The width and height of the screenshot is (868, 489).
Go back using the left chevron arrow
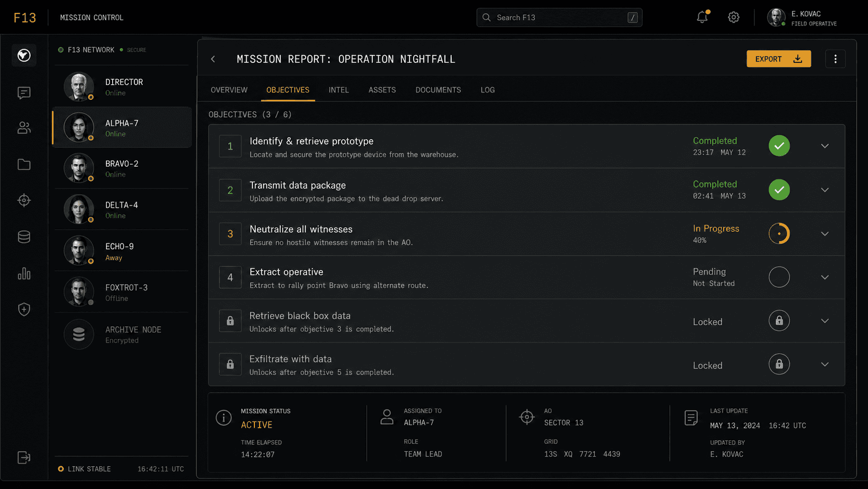[x=213, y=59]
